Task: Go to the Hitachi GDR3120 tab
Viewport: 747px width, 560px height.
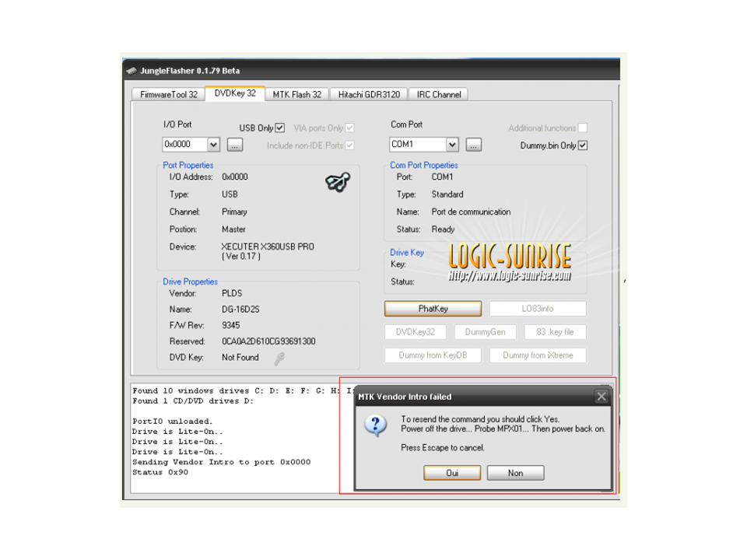Action: [369, 94]
